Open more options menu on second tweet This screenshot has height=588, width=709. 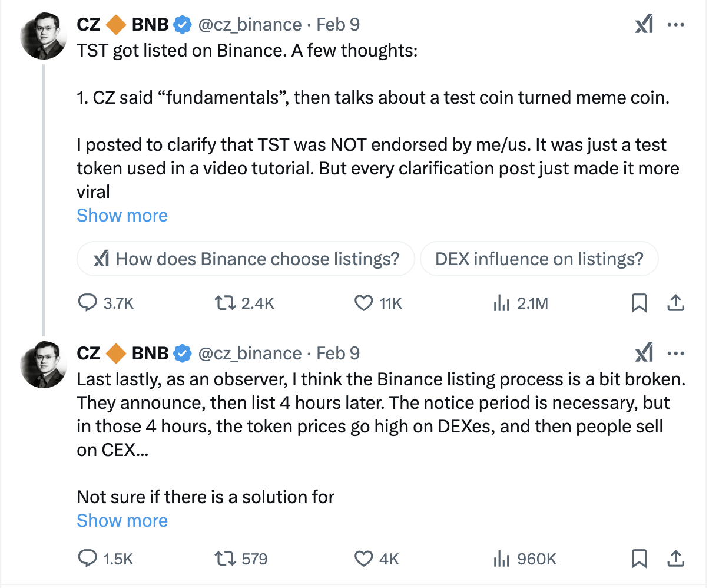pyautogui.click(x=675, y=354)
